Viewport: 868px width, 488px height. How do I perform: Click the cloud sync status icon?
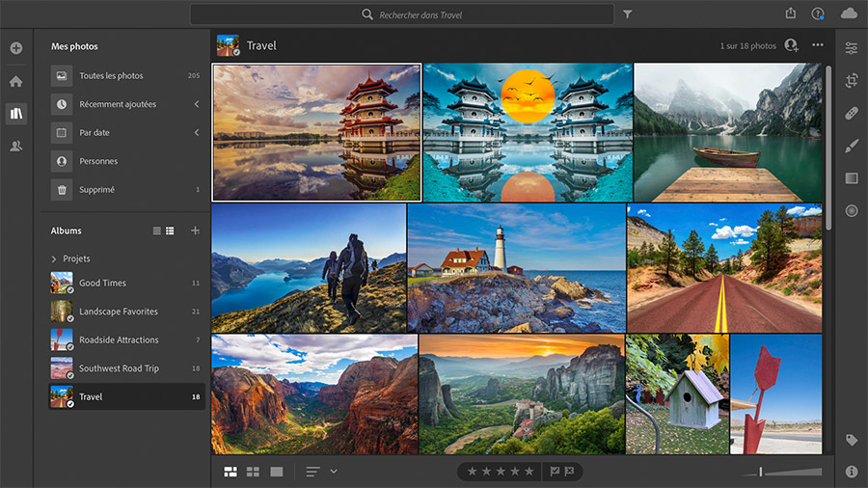849,14
